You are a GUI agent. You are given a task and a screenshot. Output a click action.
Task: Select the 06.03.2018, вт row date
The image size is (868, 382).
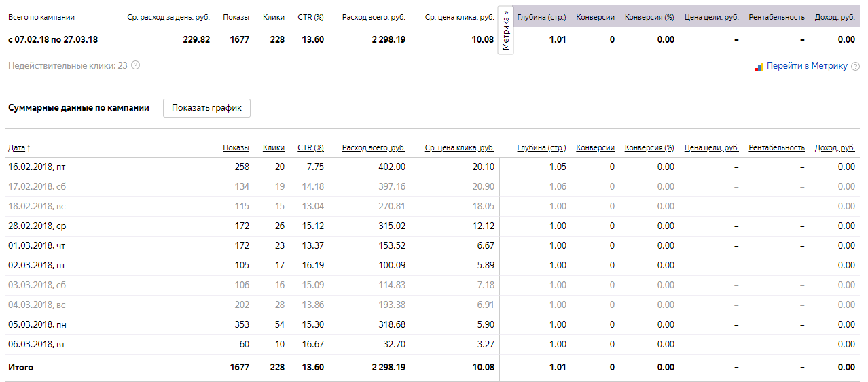point(37,344)
